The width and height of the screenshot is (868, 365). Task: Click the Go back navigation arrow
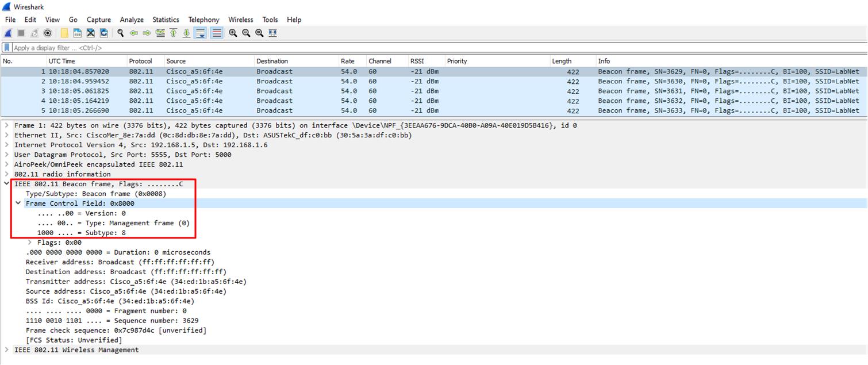(x=133, y=33)
